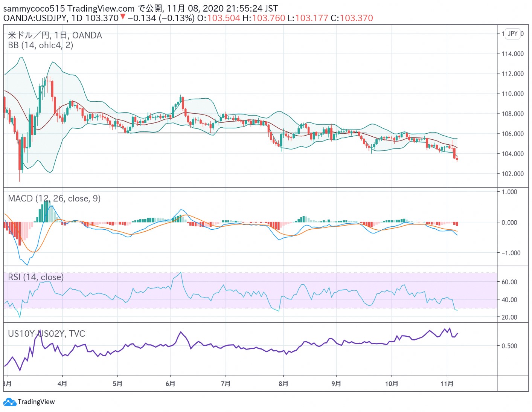Click the red down-arrow price change indicator
Screen dimensions: 532x412
point(122,17)
